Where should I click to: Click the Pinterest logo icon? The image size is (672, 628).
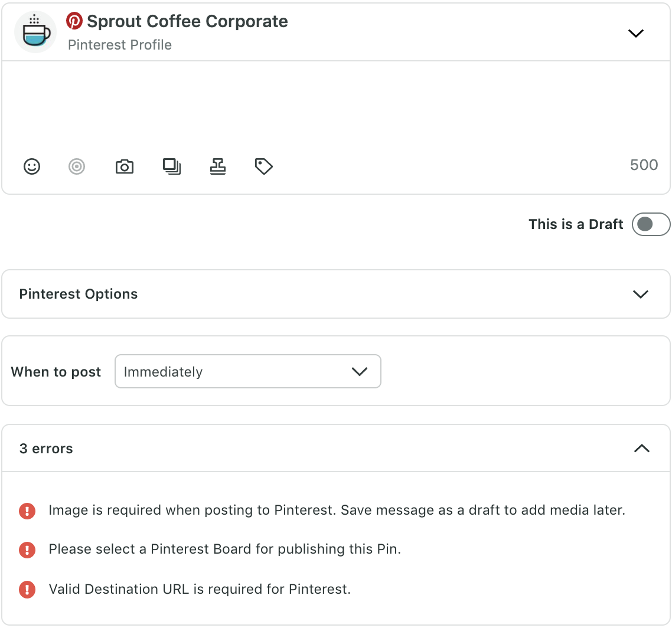(74, 21)
